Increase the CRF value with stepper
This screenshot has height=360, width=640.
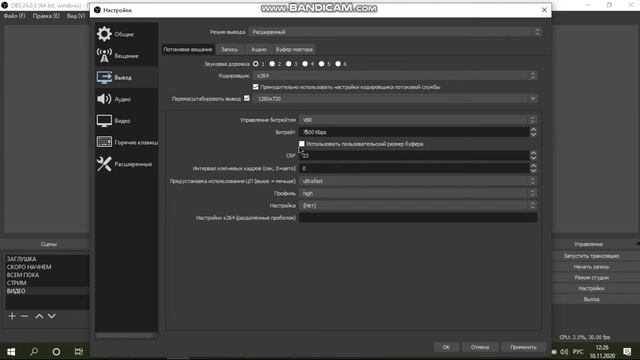coord(533,153)
